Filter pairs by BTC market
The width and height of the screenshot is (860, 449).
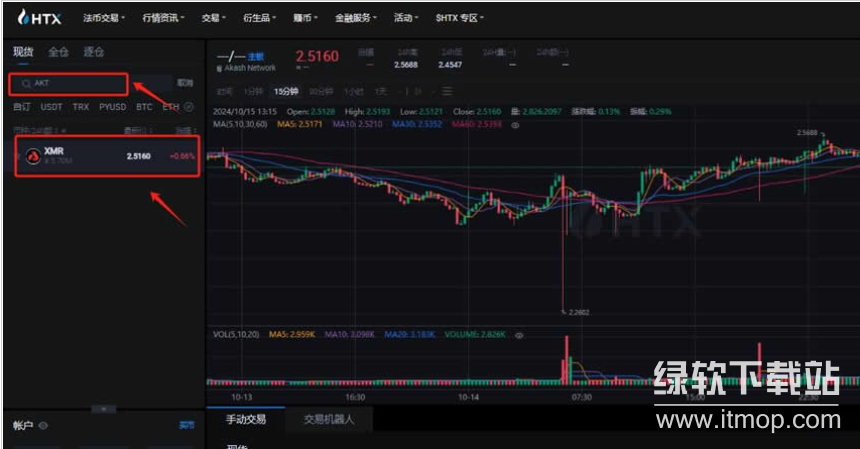click(x=144, y=107)
